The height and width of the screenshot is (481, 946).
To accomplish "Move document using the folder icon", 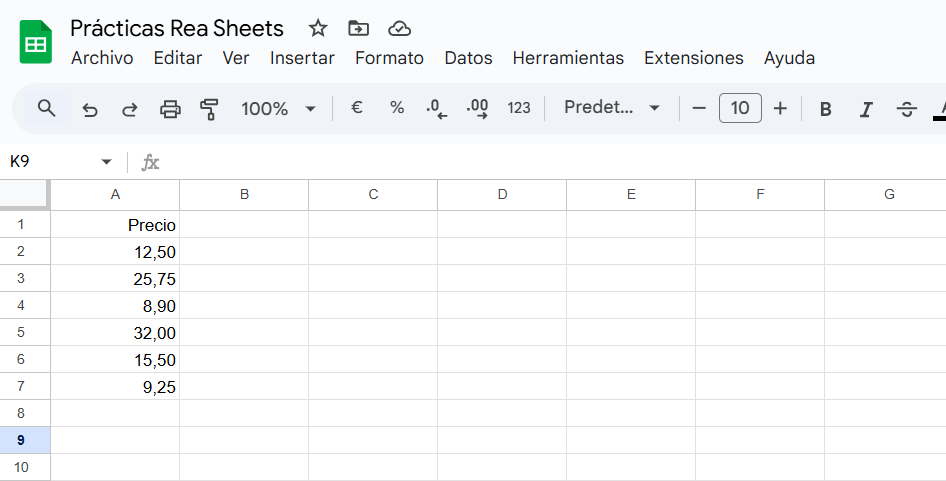I will tap(358, 28).
